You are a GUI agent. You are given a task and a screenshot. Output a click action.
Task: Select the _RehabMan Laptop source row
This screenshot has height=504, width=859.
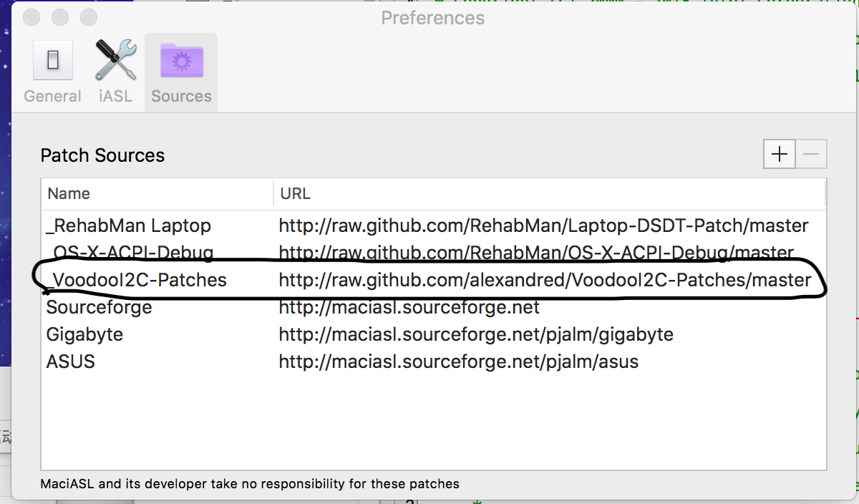click(129, 226)
